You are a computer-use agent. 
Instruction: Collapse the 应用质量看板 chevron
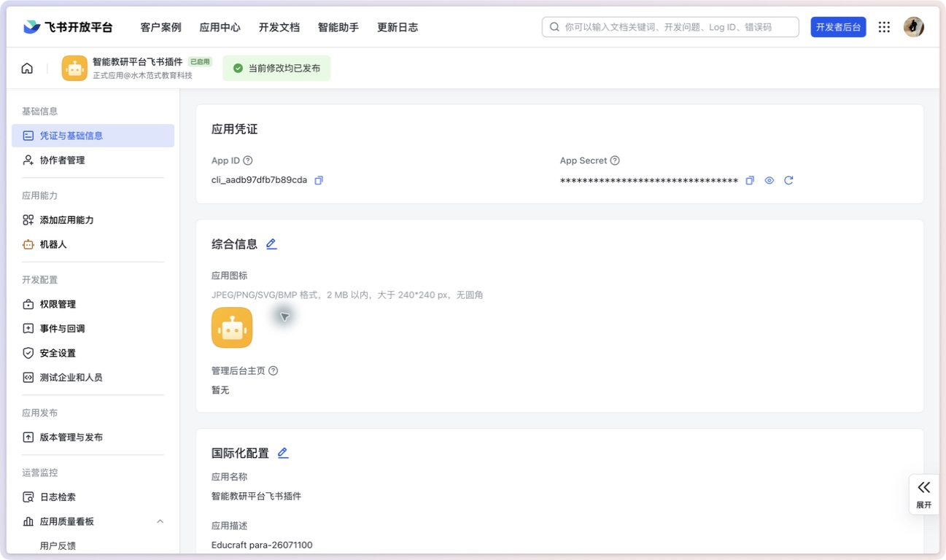160,521
